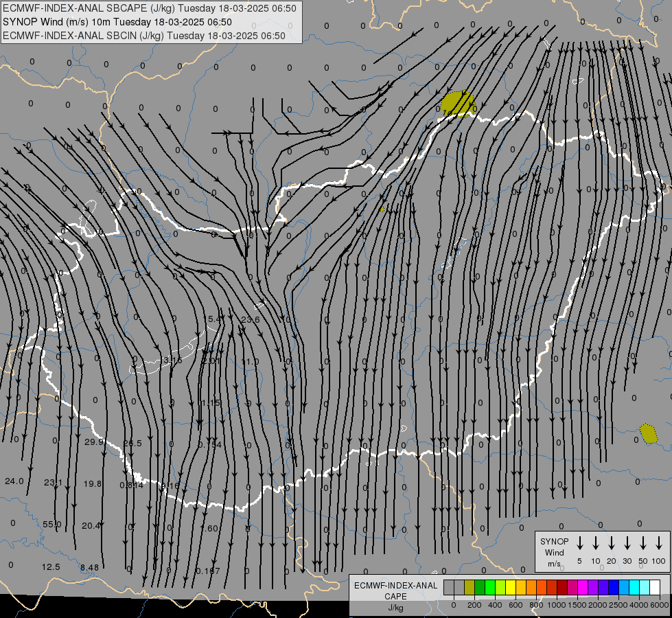The image size is (672, 618).
Task: Select the pure yellow CAPE swatch
Action: coord(511,587)
